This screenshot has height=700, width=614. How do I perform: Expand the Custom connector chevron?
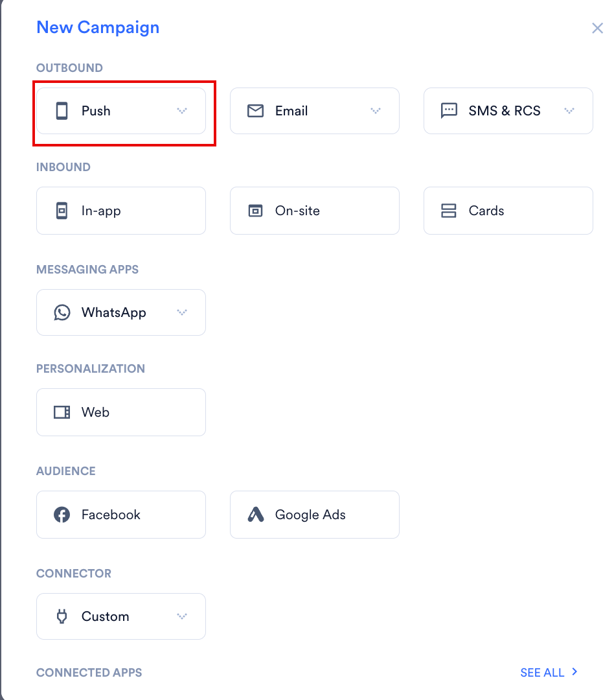[181, 616]
